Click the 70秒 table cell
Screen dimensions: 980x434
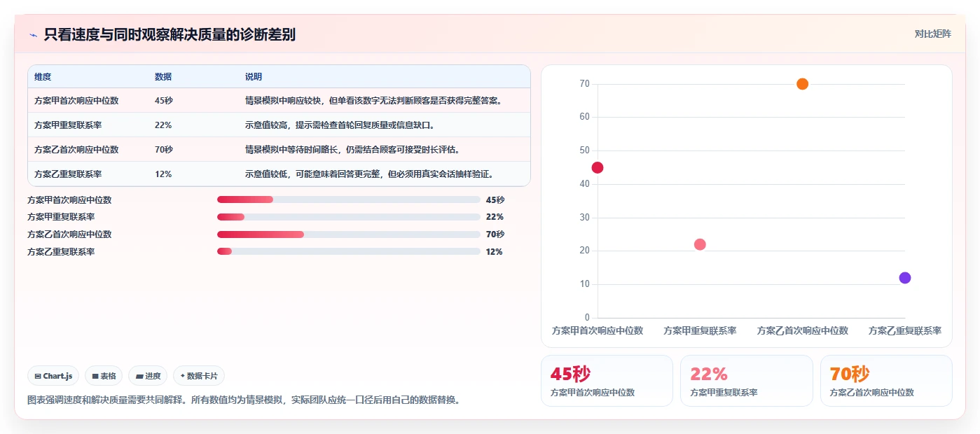pyautogui.click(x=164, y=150)
